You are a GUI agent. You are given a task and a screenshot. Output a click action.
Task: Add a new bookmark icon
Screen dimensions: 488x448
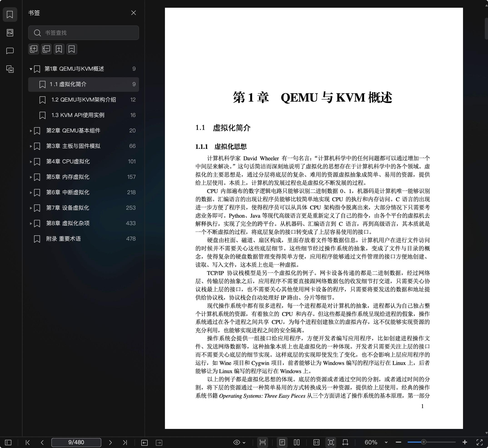click(x=59, y=49)
